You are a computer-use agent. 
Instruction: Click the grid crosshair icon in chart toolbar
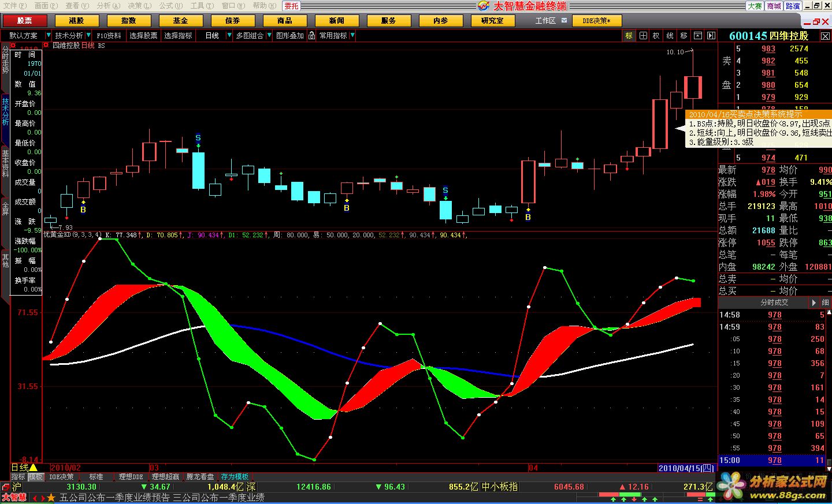pos(642,35)
